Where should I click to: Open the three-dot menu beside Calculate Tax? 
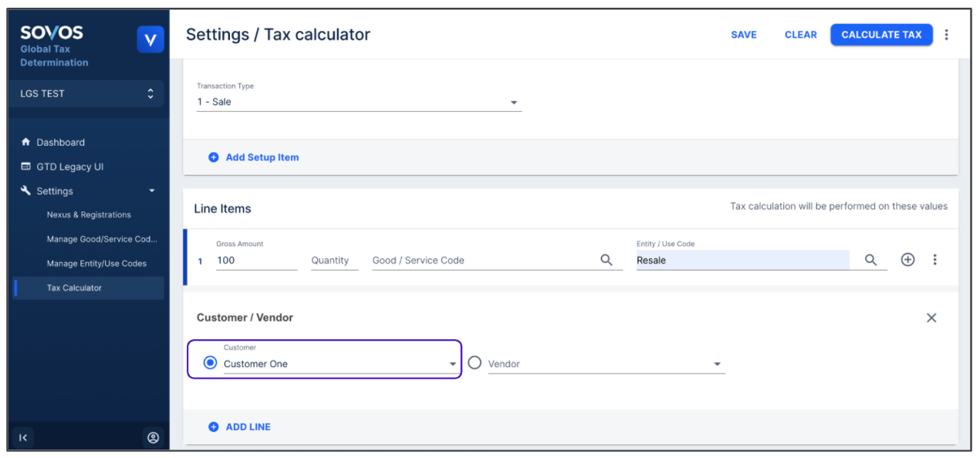tap(947, 35)
